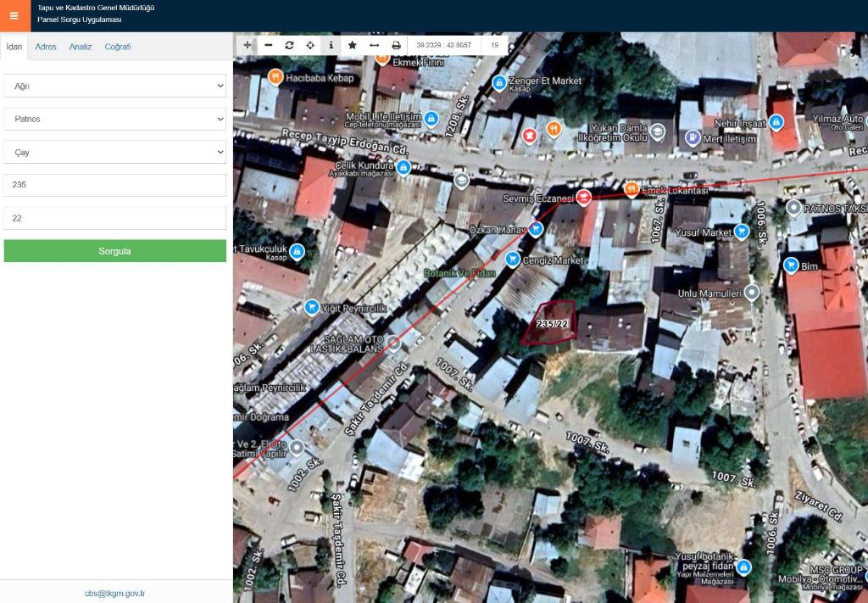Viewport: 868px width, 603px height.
Task: Zoom in with the plus tool
Action: [247, 46]
